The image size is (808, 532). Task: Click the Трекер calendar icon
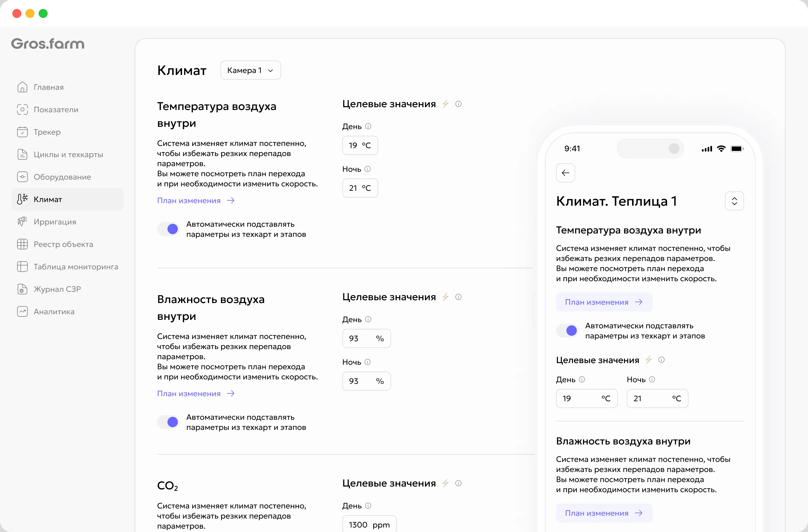[x=22, y=132]
